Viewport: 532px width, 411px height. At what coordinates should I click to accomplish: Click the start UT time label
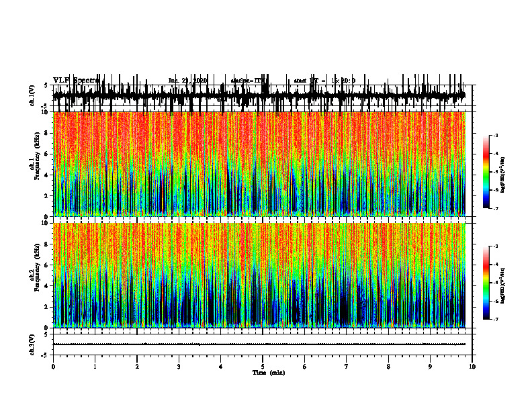(x=324, y=81)
